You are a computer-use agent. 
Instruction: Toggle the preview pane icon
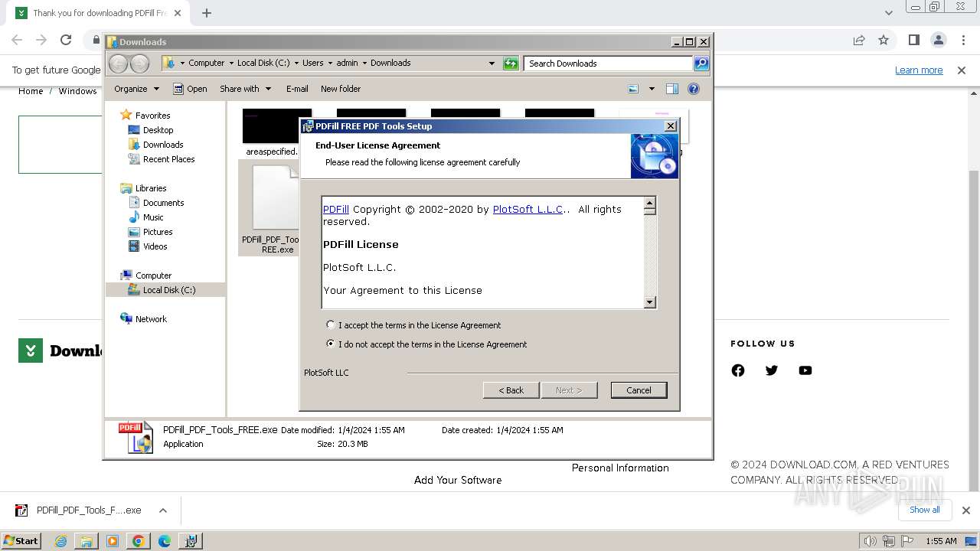coord(672,89)
